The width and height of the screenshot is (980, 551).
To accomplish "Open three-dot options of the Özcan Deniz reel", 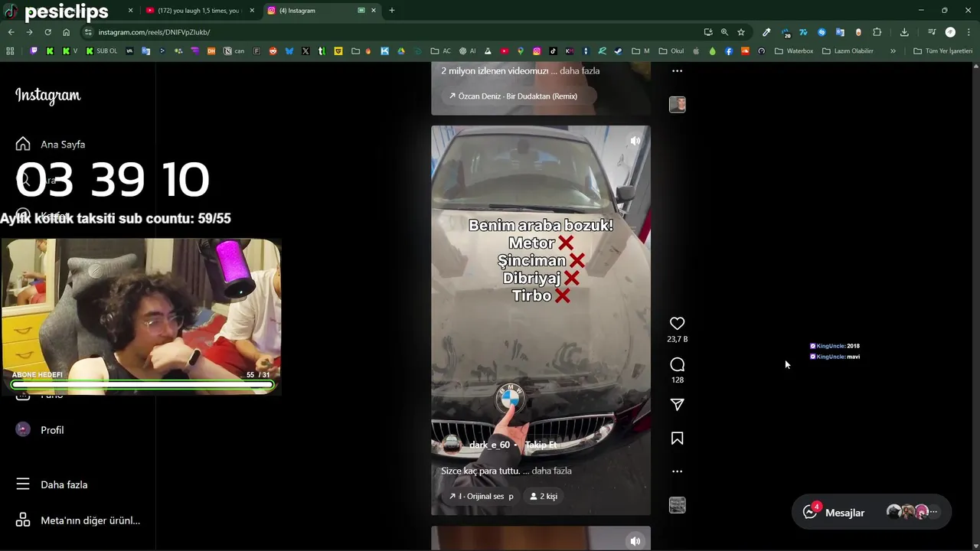I will (677, 70).
